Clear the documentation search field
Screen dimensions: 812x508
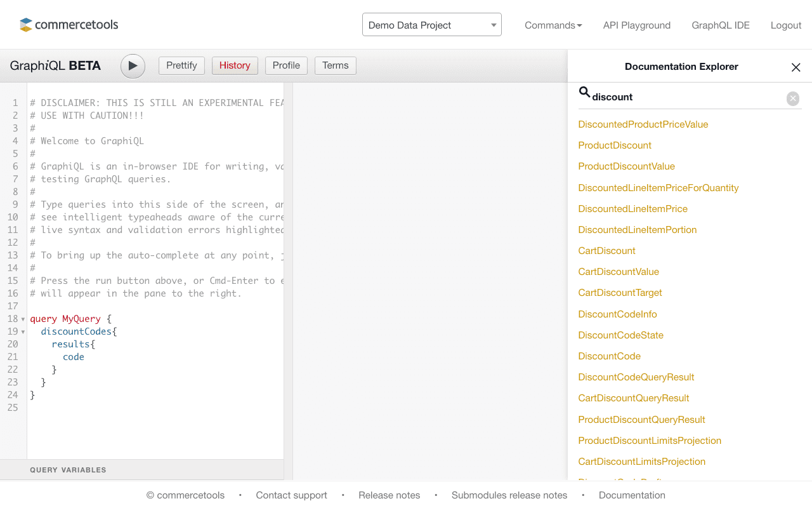coord(792,98)
